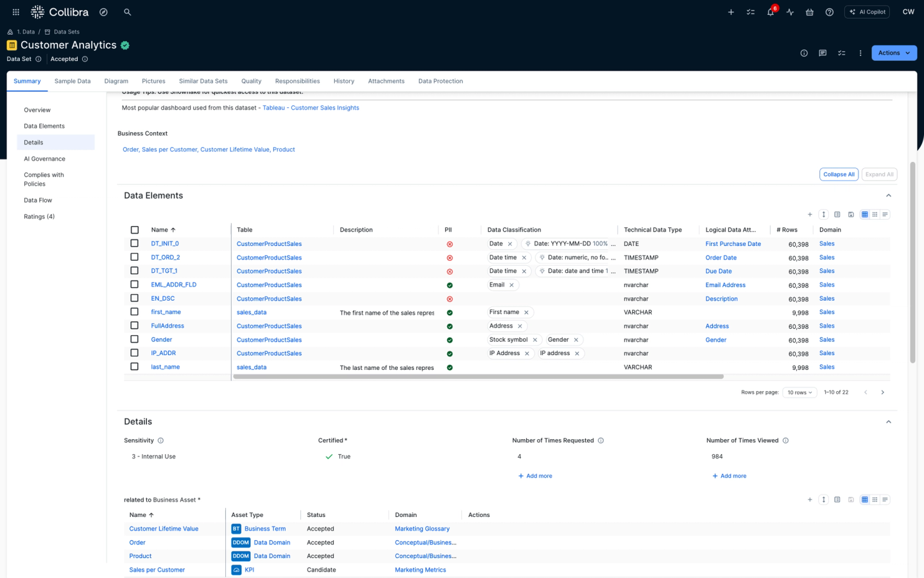
Task: Open the Data Protection tab
Action: (x=440, y=82)
